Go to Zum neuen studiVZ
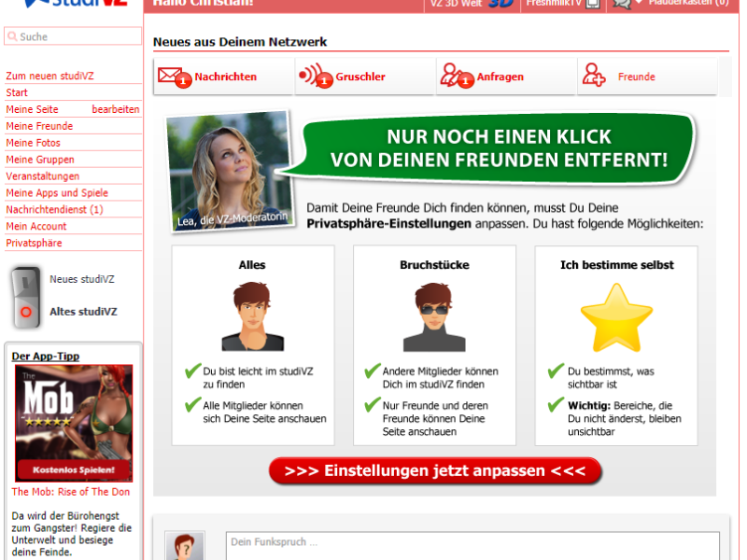Screen dimensions: 747x560 click(x=49, y=76)
